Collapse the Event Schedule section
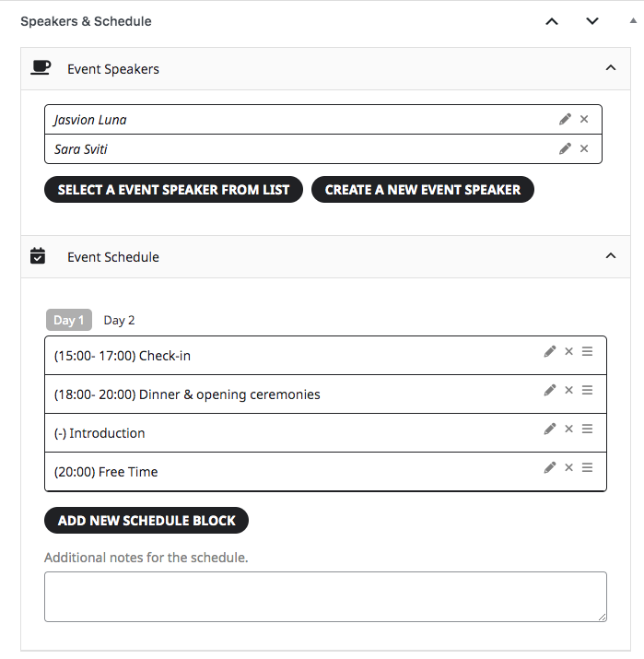644x659 pixels. (611, 255)
